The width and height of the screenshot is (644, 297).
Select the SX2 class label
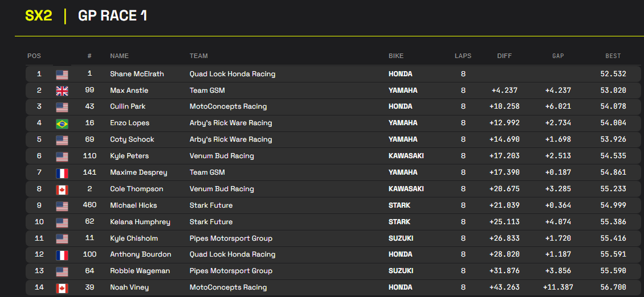coord(39,15)
